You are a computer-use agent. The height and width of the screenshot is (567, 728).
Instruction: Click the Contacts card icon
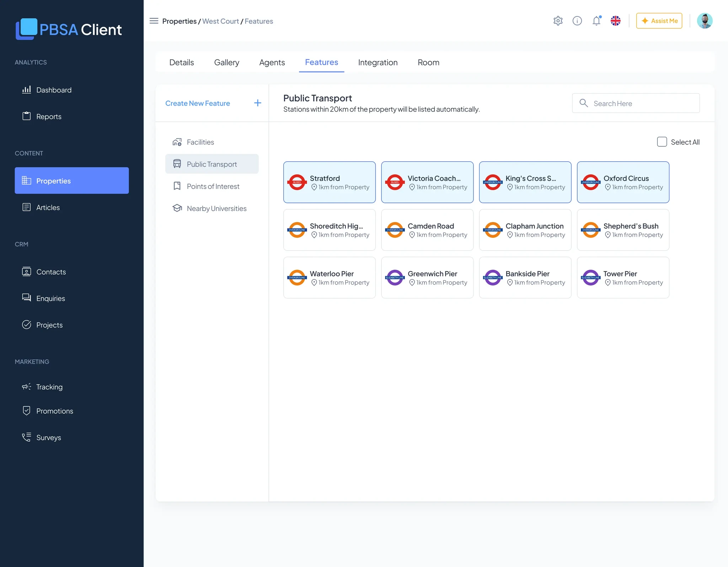pyautogui.click(x=27, y=271)
